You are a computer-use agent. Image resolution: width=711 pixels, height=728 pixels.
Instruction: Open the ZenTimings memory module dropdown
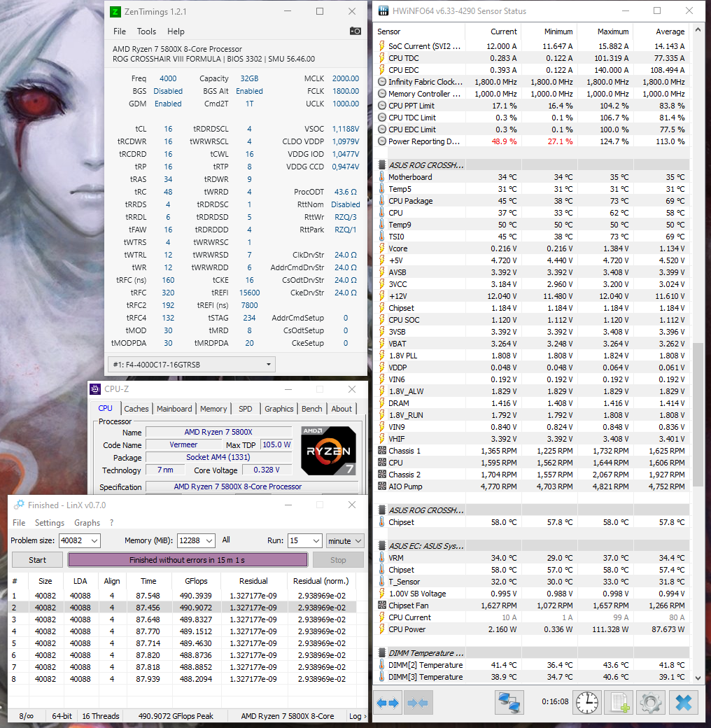click(x=192, y=365)
